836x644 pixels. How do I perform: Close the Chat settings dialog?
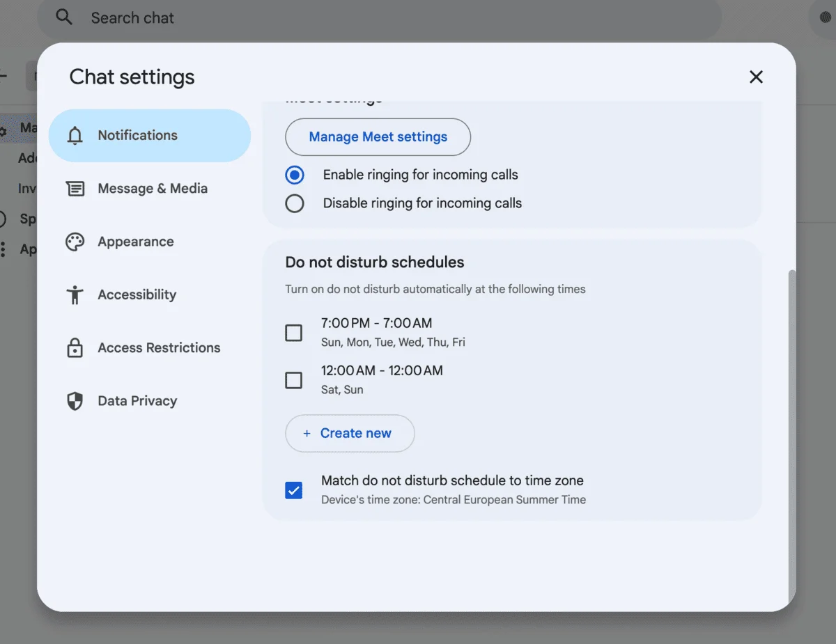pyautogui.click(x=756, y=77)
